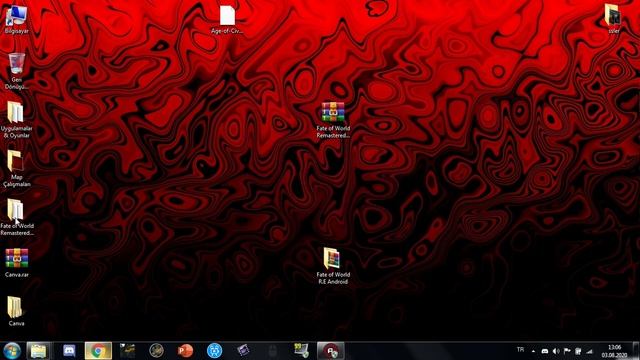This screenshot has width=640, height=360.
Task: Open the clock showing 13:06
Action: (614, 351)
